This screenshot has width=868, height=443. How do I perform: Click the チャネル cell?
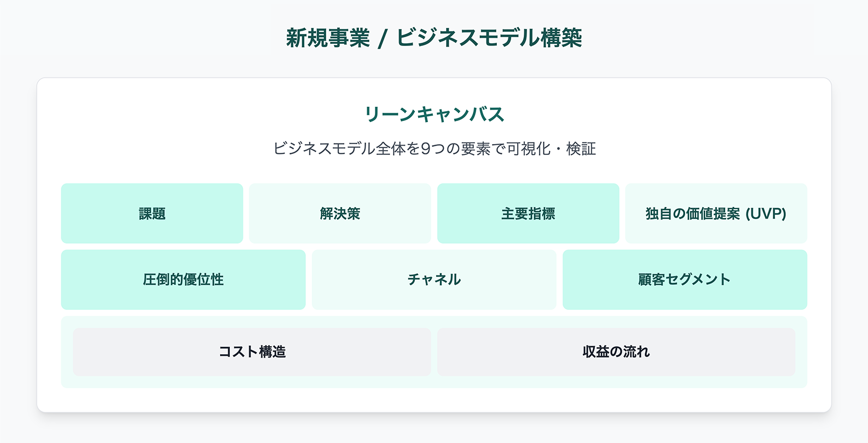(434, 280)
